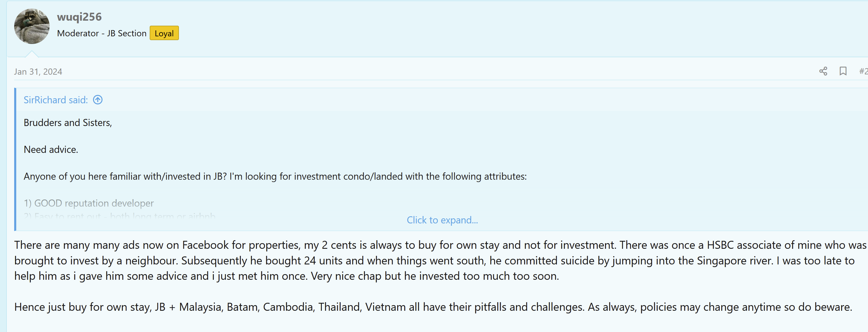The image size is (868, 332).
Task: Bookmark the post by wuqi256
Action: pos(843,71)
